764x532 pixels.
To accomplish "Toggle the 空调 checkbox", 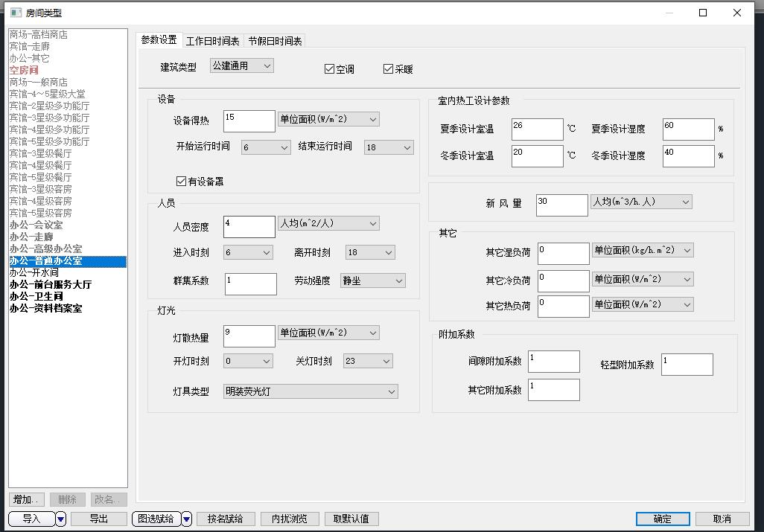I will [330, 69].
